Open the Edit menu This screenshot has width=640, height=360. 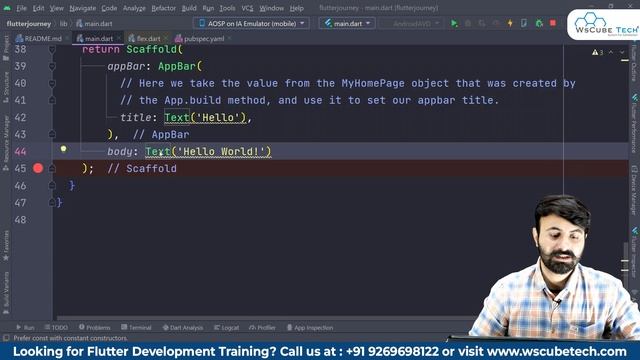(38, 8)
